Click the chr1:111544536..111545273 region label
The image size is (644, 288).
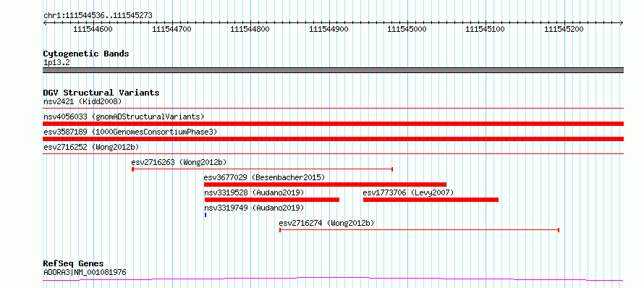pyautogui.click(x=98, y=16)
